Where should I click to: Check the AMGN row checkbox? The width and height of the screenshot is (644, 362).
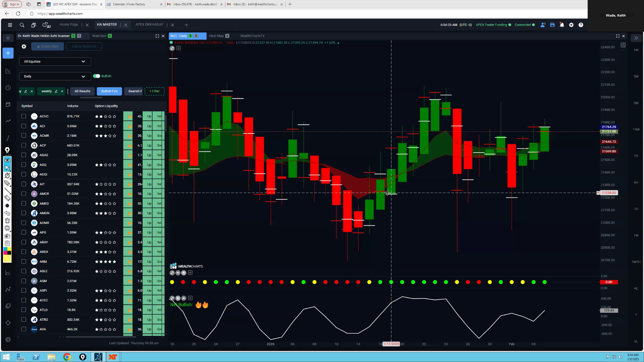(x=23, y=213)
